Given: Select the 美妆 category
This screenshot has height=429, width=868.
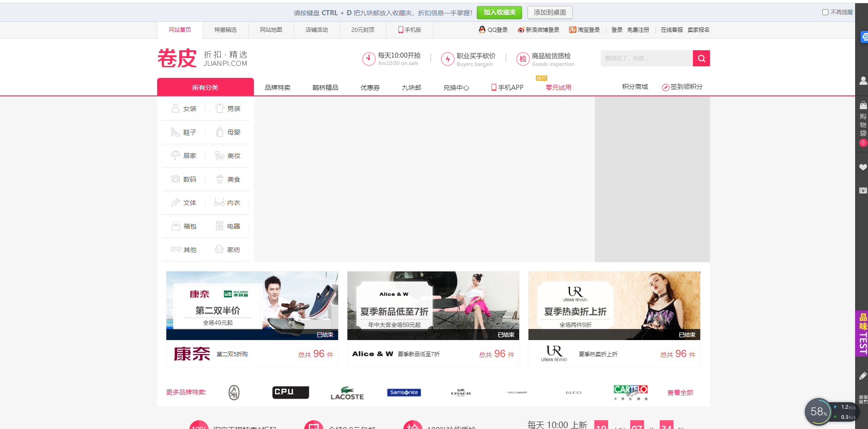Looking at the screenshot, I should (228, 156).
